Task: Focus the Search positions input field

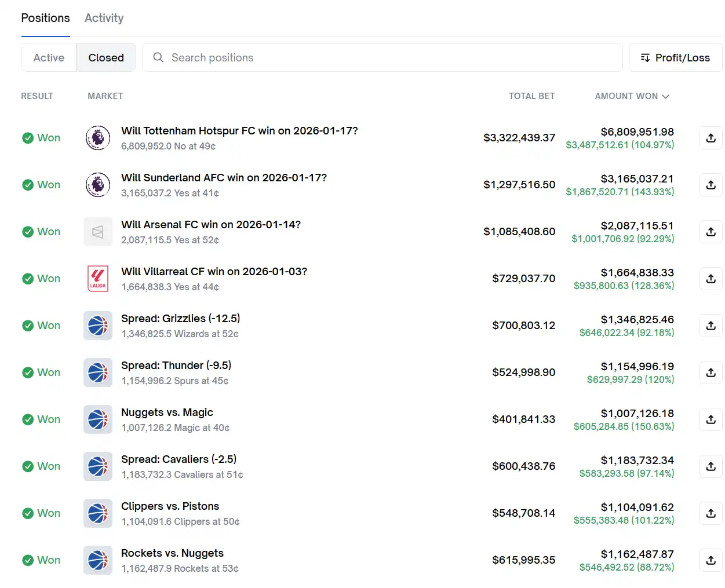Action: coord(382,57)
